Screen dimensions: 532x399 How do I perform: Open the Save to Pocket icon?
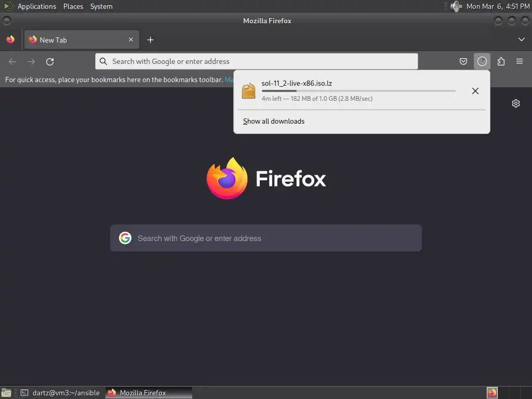463,61
